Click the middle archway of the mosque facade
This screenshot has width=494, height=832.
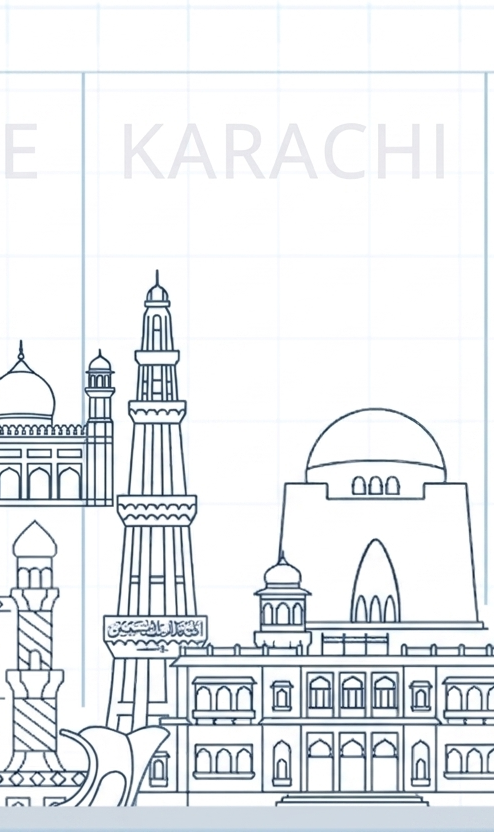click(x=39, y=483)
